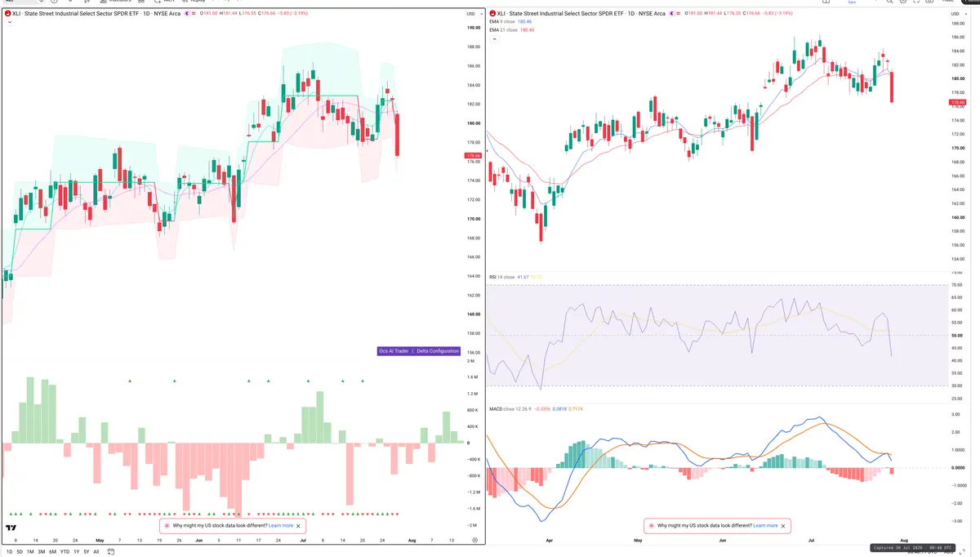Open Learn more link in left chart notice

281,526
